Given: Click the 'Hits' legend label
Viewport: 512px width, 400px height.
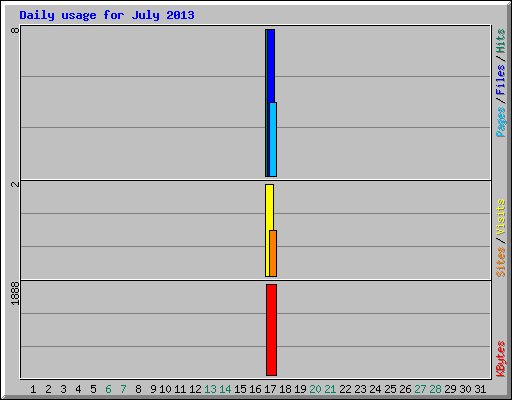Looking at the screenshot, I should (x=501, y=41).
